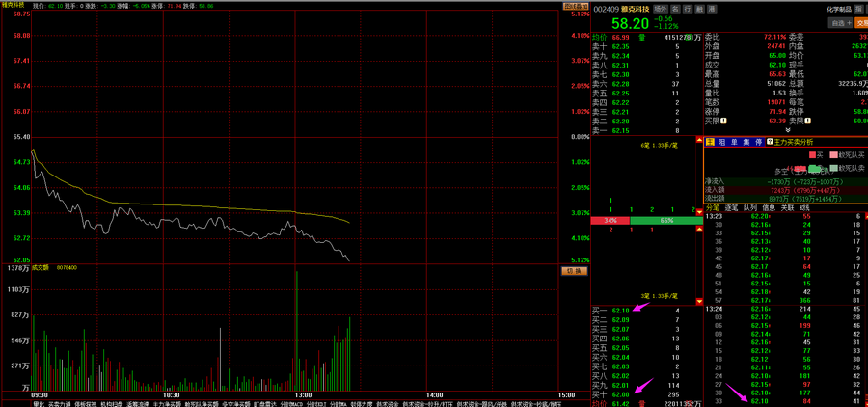
Task: Click the down arrow of the buy queue panel
Action: click(x=699, y=301)
